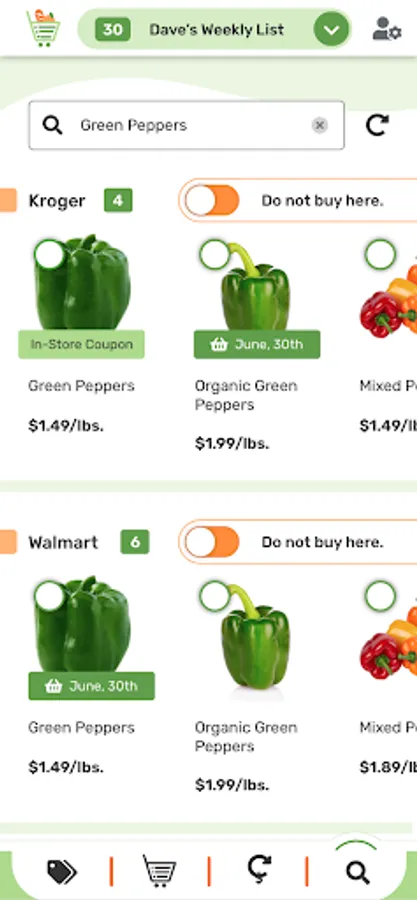The image size is (417, 900).
Task: Tap the June, 30th tag under Walmart peppers
Action: coord(92,686)
